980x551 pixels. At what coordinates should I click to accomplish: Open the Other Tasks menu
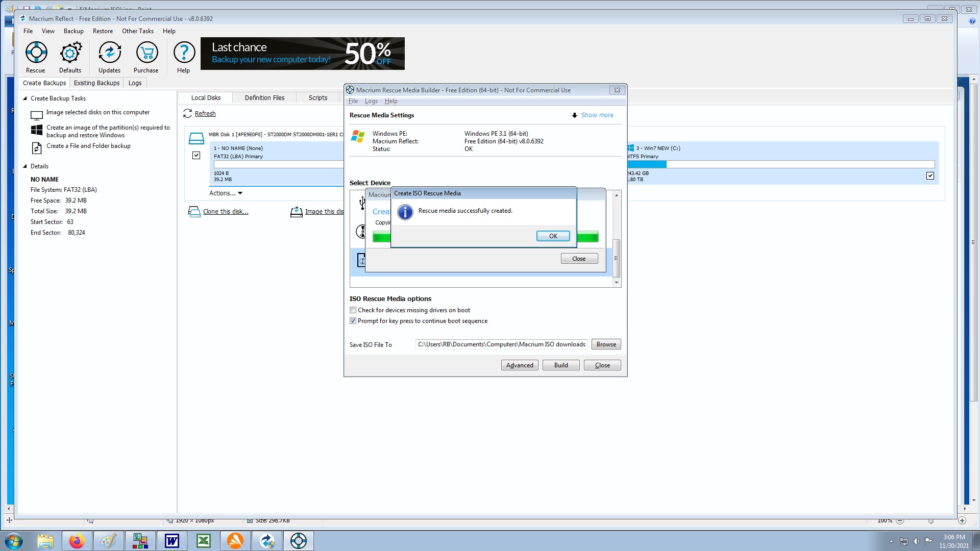138,31
